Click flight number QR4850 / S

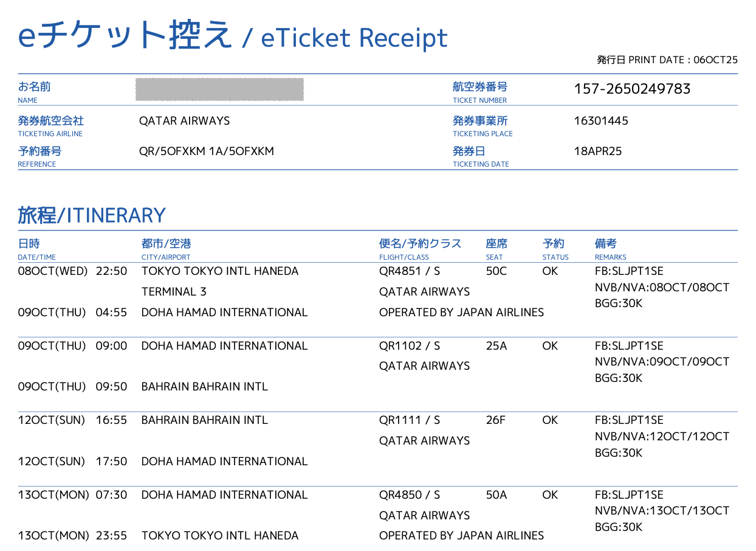pos(409,495)
